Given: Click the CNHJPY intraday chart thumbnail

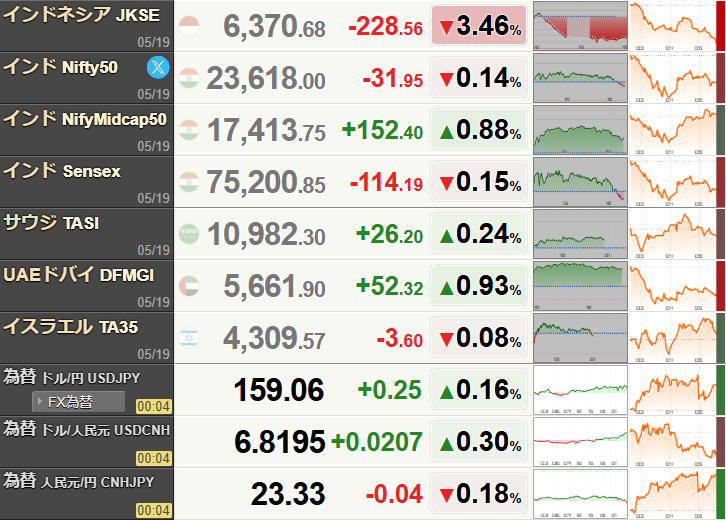Looking at the screenshot, I should pos(580,494).
